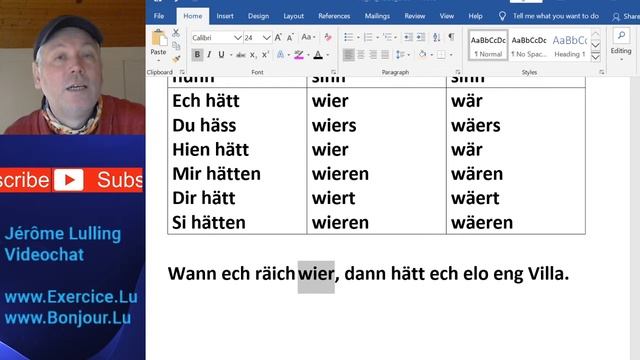The width and height of the screenshot is (640, 360).
Task: Click YouTube Subscribe banner play button
Action: coord(69,180)
